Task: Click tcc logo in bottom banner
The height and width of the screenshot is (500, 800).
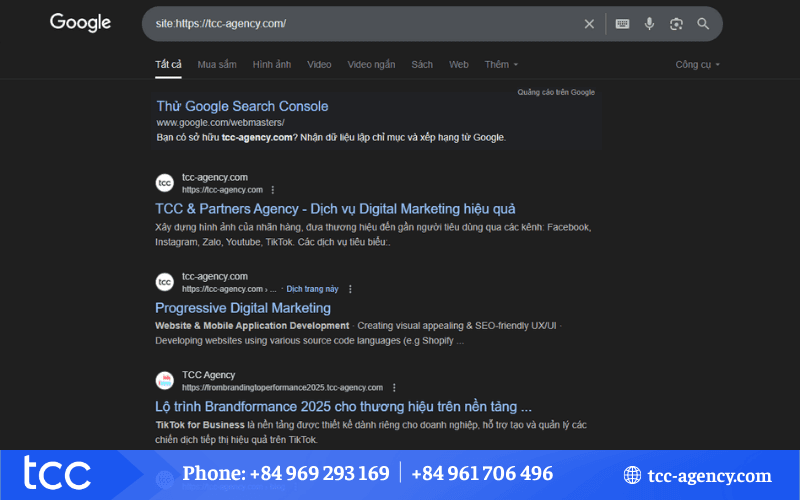Action: [57, 472]
